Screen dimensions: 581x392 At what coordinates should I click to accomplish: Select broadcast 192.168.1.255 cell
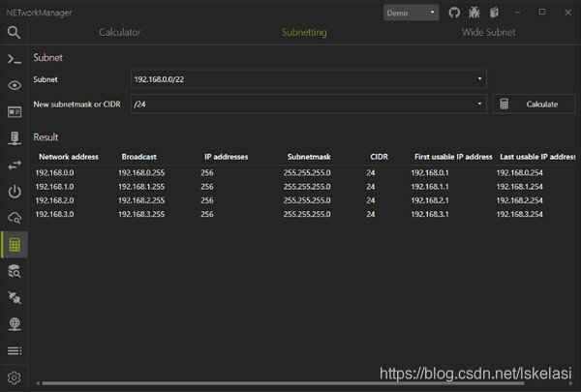tap(141, 187)
